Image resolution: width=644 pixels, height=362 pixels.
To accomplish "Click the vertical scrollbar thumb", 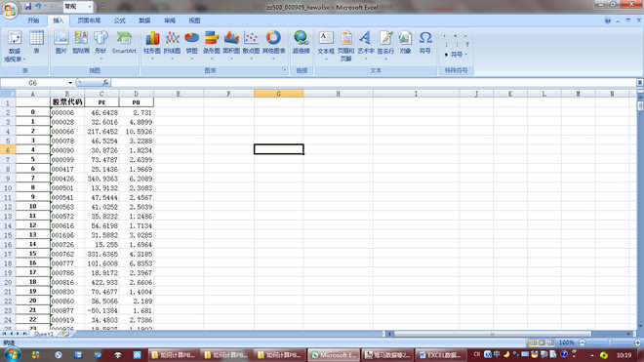I will point(640,105).
